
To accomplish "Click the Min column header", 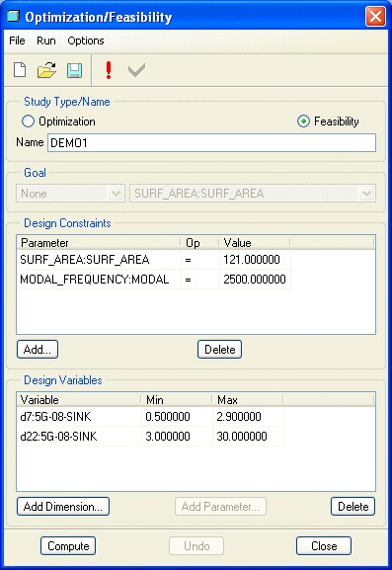I will tap(177, 400).
